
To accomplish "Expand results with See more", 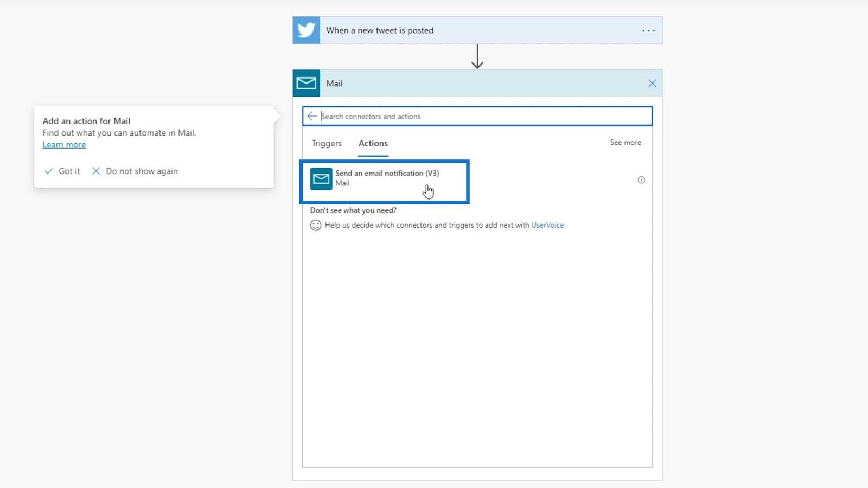I will (x=626, y=143).
